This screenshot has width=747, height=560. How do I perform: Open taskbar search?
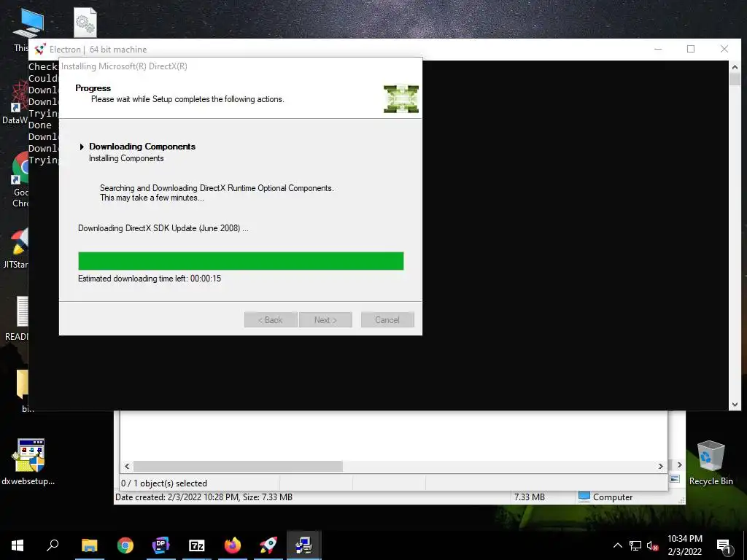tap(53, 545)
